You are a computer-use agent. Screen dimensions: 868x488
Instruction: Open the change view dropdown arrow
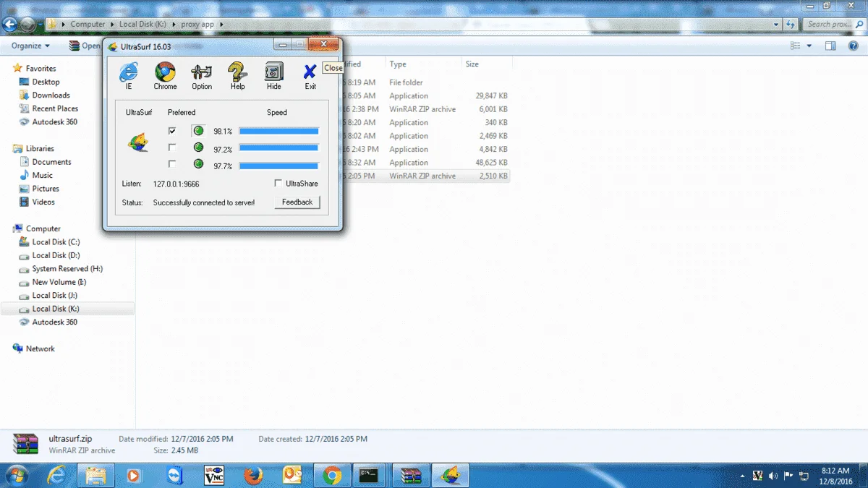click(809, 46)
